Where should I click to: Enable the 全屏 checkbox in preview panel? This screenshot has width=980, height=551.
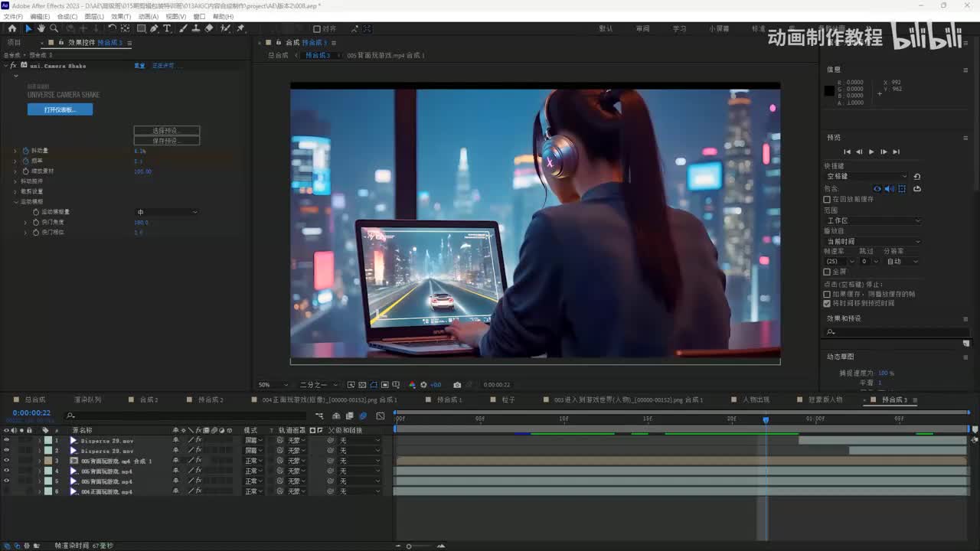coord(827,272)
